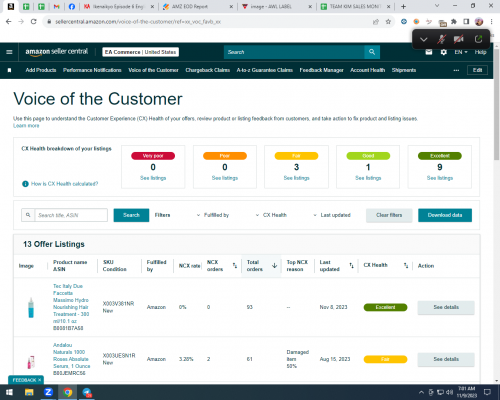Expand the Fulfilled by filter dropdown
The height and width of the screenshot is (400, 500).
[x=213, y=215]
